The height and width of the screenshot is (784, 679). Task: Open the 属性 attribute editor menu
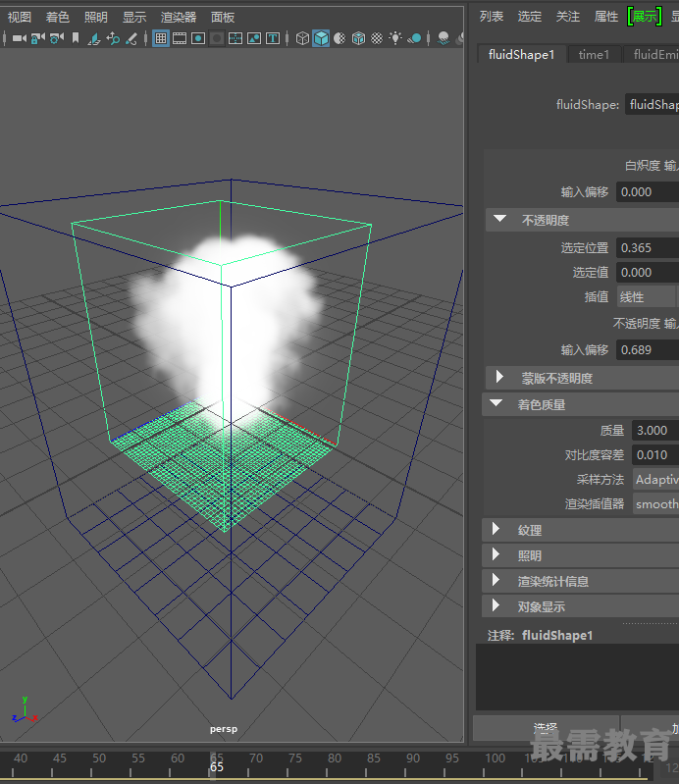click(x=606, y=17)
